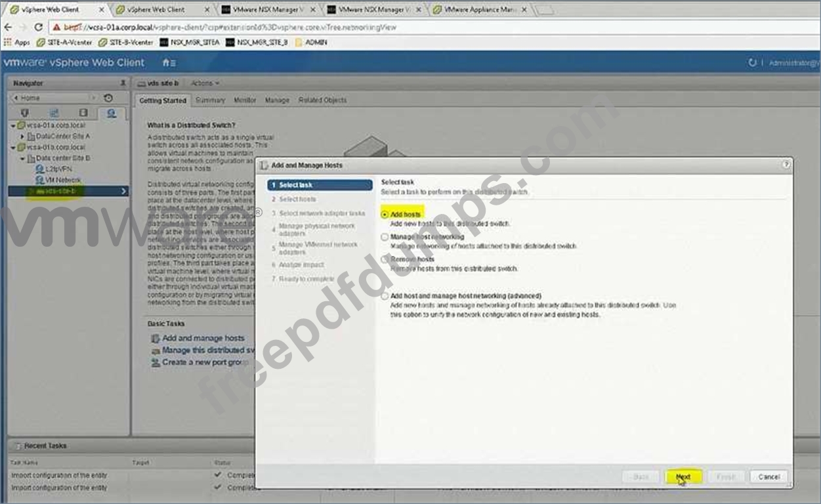Open the NSX_MGR_SITEA bookmark
The height and width of the screenshot is (504, 821).
190,43
